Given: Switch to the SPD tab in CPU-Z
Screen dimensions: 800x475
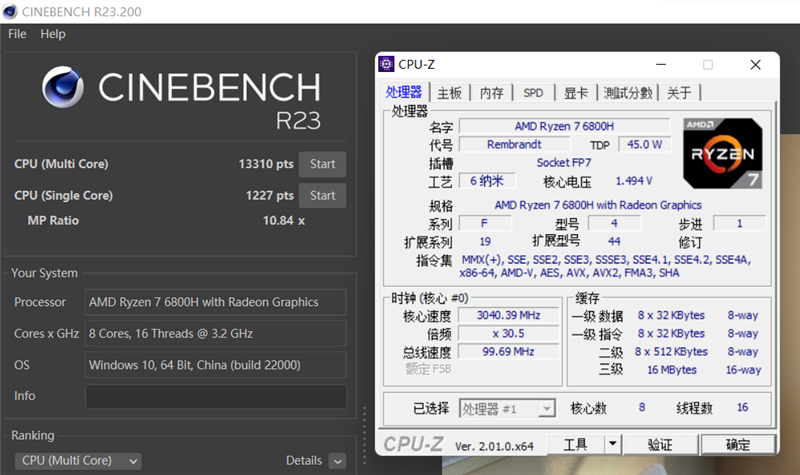Looking at the screenshot, I should click(533, 93).
